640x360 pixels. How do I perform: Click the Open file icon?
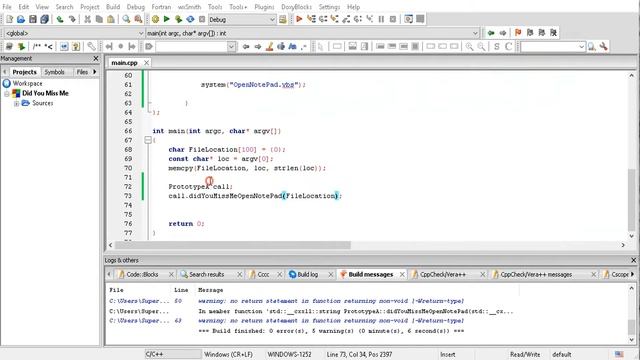pyautogui.click(x=21, y=19)
